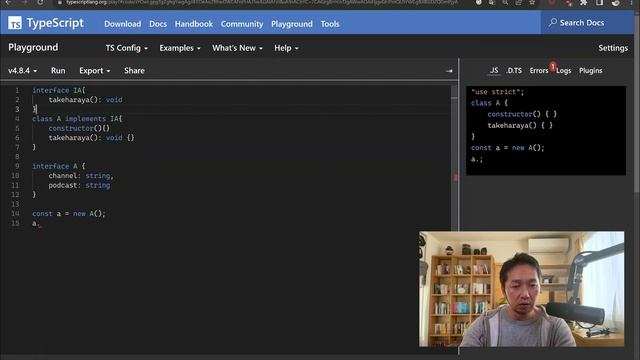Viewport: 640px width, 360px height.
Task: Open the playground Settings
Action: (613, 48)
